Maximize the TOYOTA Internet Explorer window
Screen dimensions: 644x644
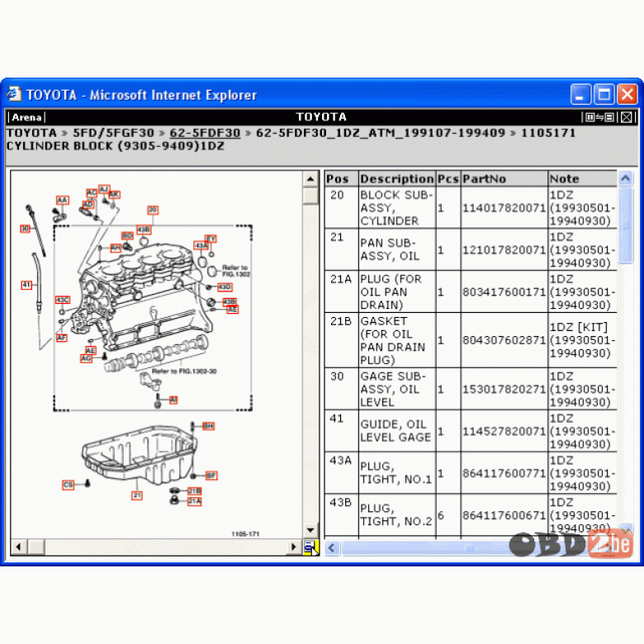point(604,94)
